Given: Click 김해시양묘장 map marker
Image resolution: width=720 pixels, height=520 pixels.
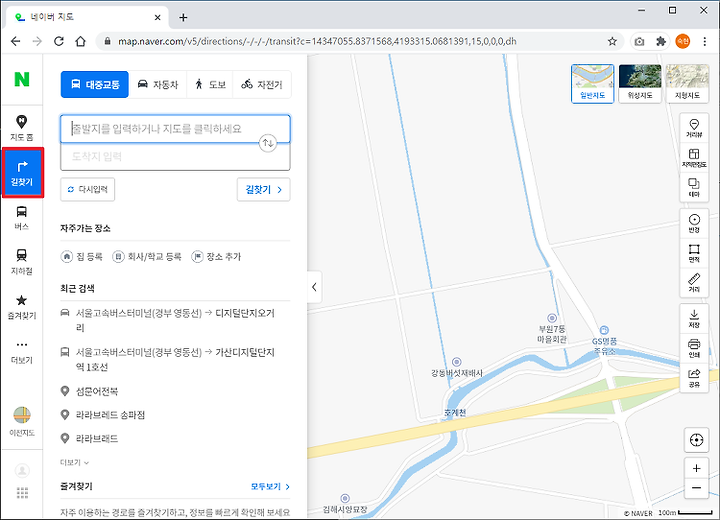Looking at the screenshot, I should pyautogui.click(x=345, y=498).
